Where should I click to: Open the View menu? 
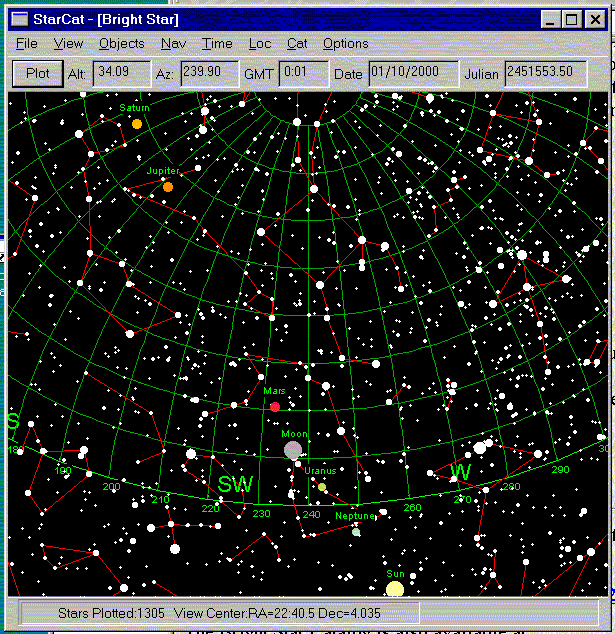[x=68, y=43]
